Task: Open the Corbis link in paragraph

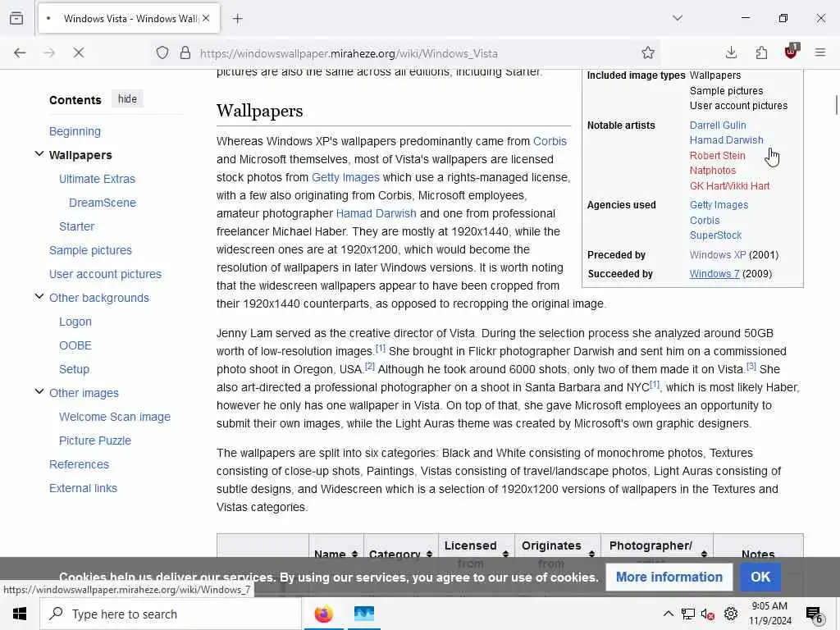Action: click(x=550, y=141)
